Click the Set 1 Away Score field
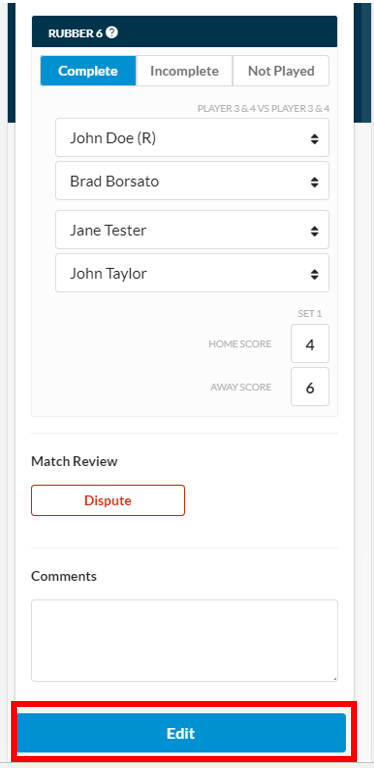374x768 pixels. (310, 387)
